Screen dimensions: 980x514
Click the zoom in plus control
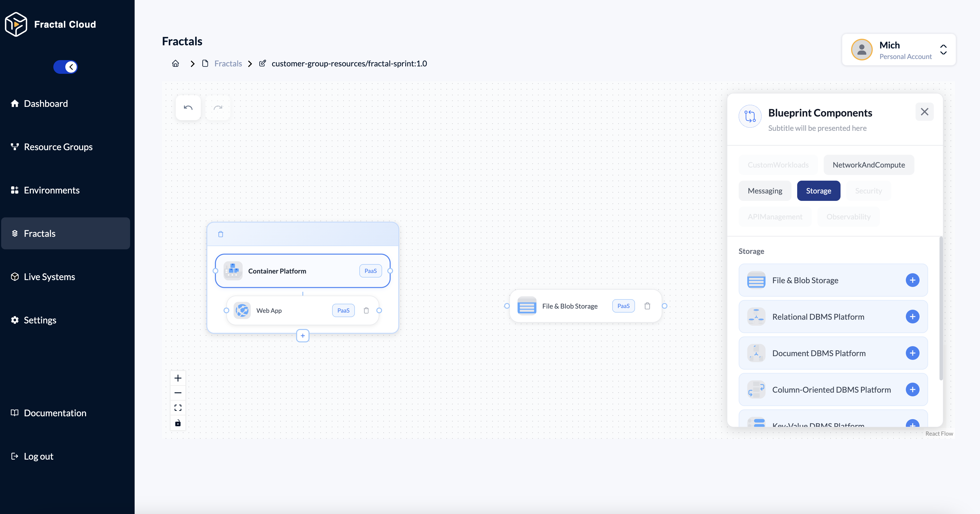coord(178,378)
